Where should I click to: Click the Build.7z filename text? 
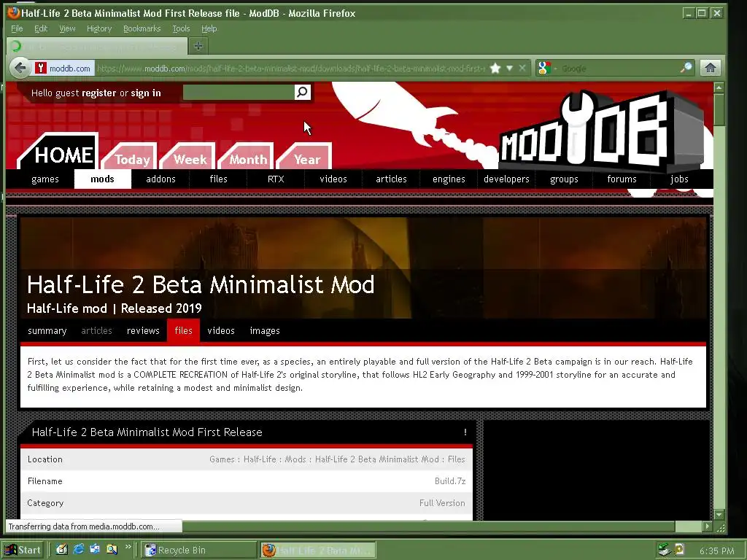(449, 481)
